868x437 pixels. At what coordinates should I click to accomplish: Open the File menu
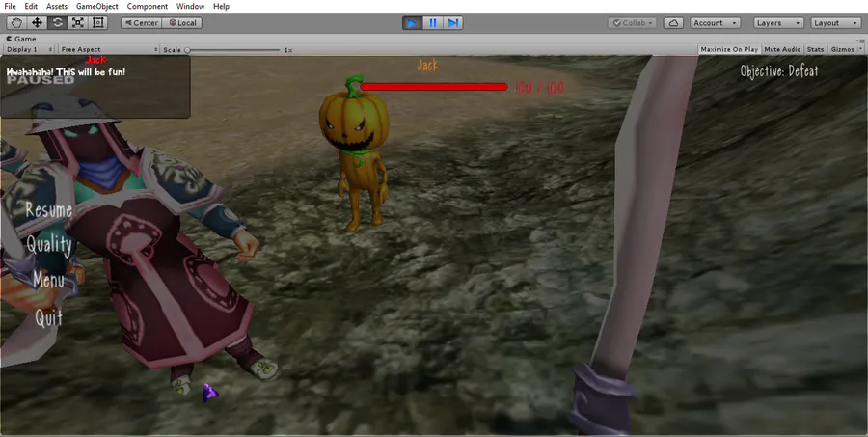coord(10,6)
